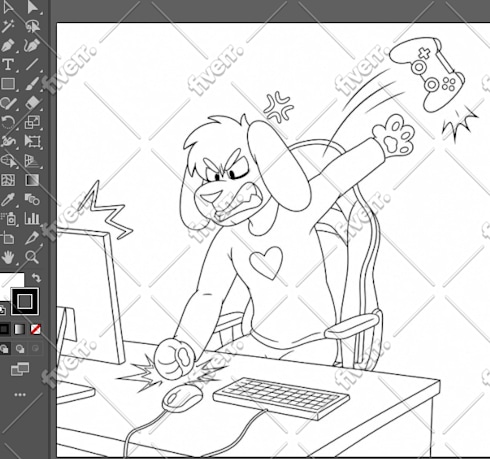Select the Eraser tool
490x459 pixels.
tap(32, 103)
